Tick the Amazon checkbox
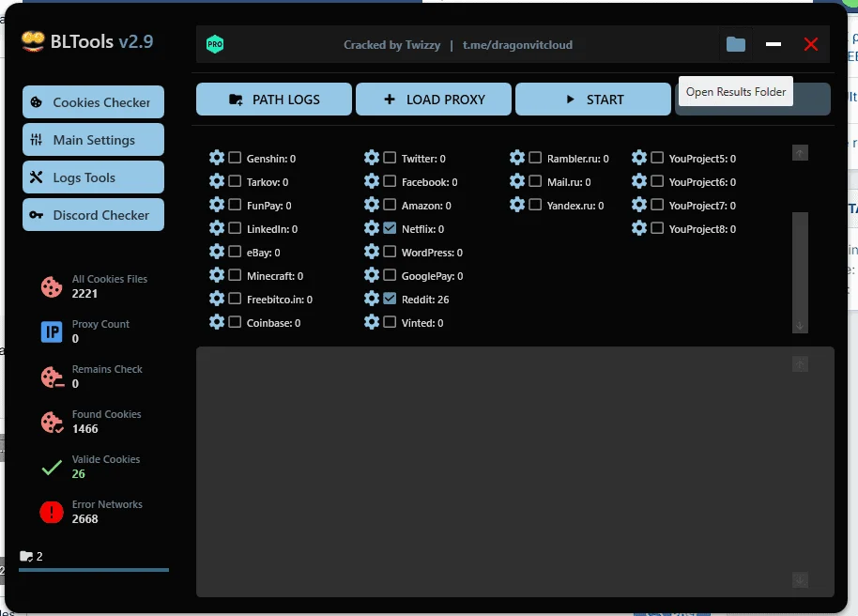858x616 pixels. tap(390, 205)
